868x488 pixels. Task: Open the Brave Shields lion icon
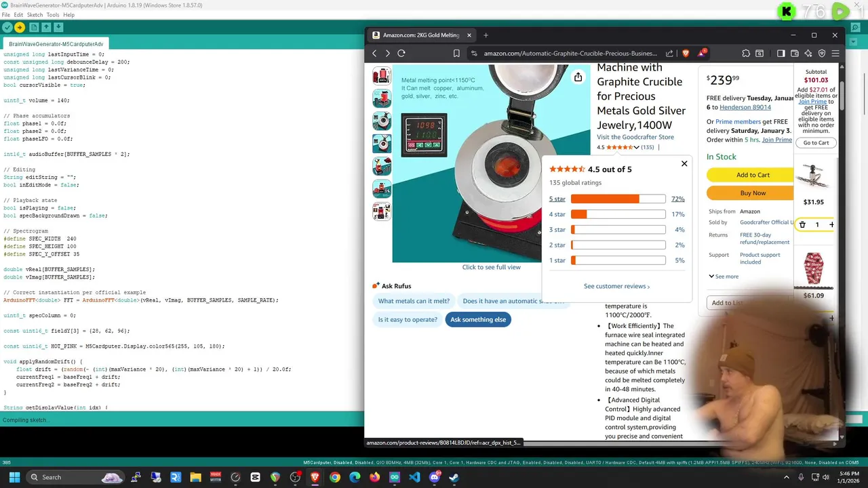pos(686,54)
